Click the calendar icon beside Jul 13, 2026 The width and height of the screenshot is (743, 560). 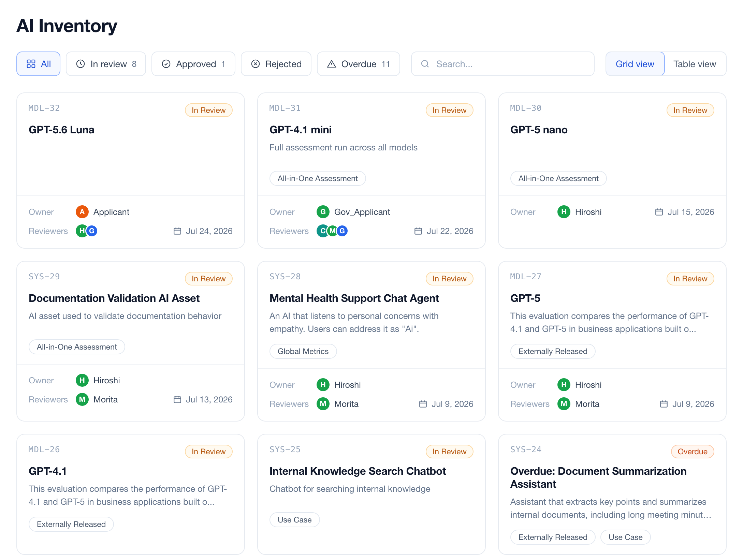[x=177, y=399]
